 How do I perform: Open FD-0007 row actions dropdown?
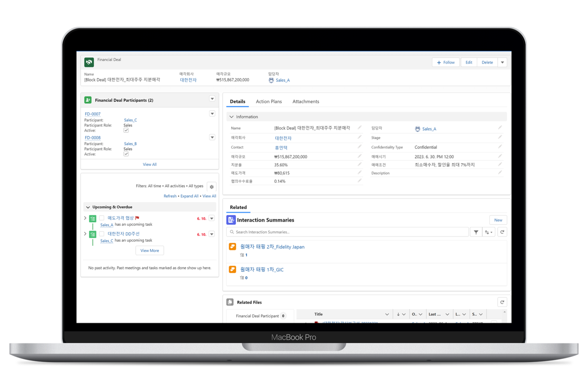click(212, 113)
